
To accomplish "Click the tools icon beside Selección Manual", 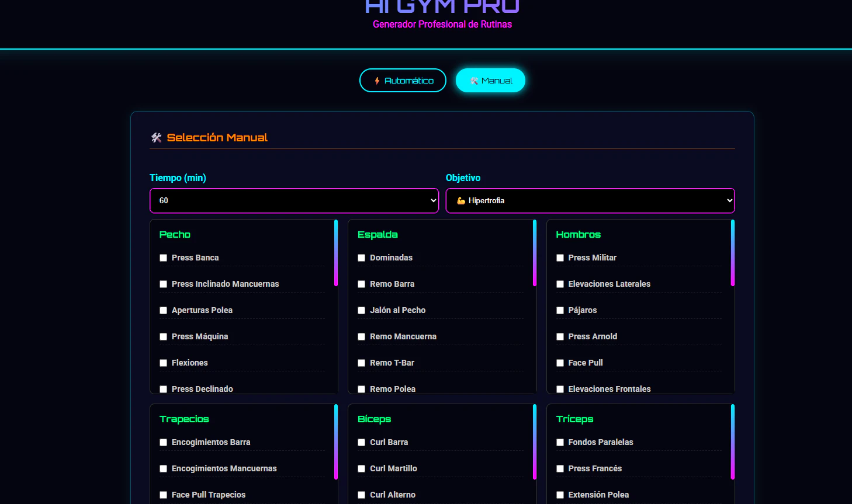I will coord(156,138).
